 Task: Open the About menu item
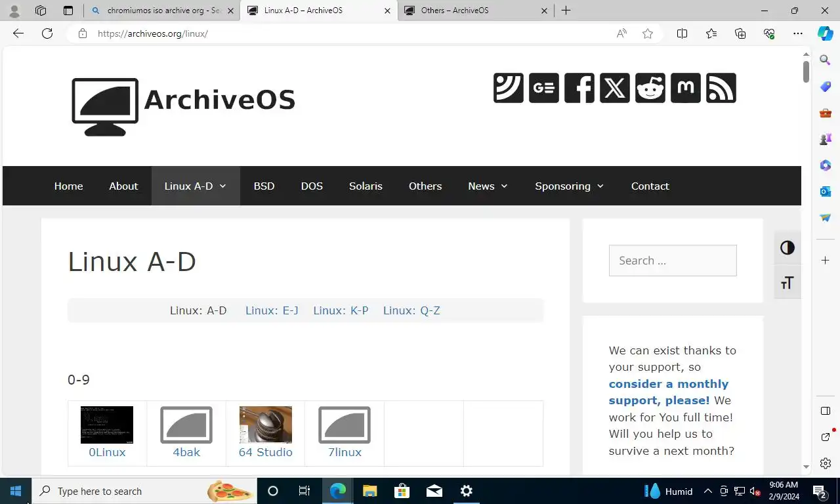pyautogui.click(x=123, y=186)
